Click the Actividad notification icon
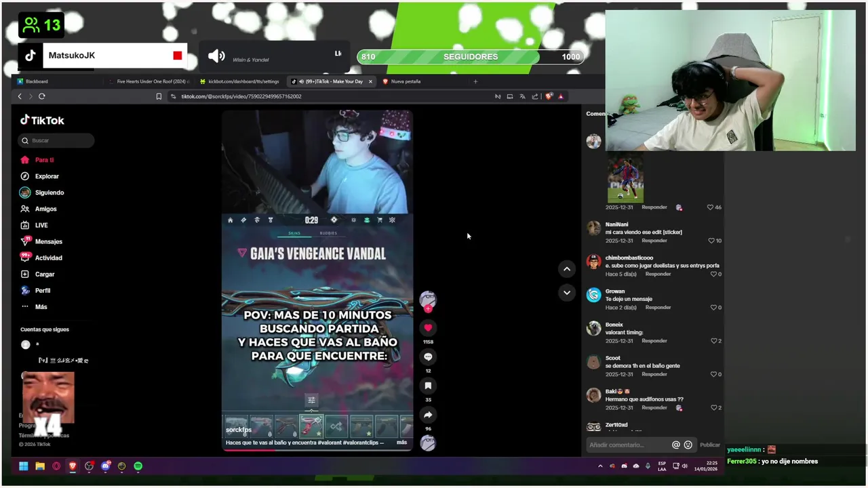Viewport: 868px width, 488px height. coord(25,258)
